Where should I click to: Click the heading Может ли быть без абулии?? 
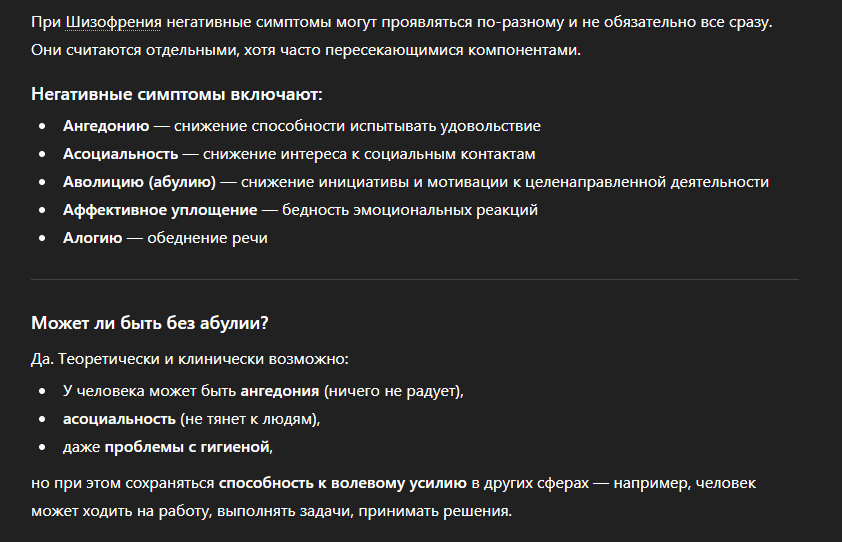click(150, 324)
